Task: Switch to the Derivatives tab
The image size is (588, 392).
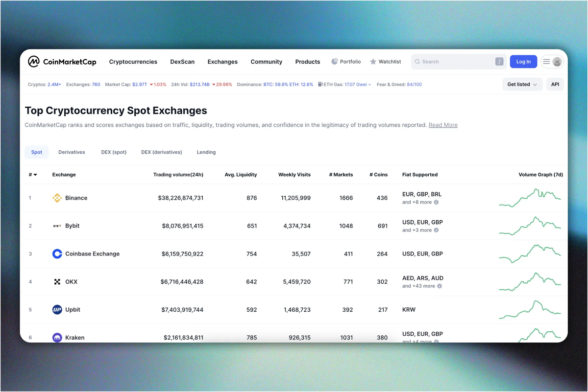Action: pyautogui.click(x=72, y=152)
